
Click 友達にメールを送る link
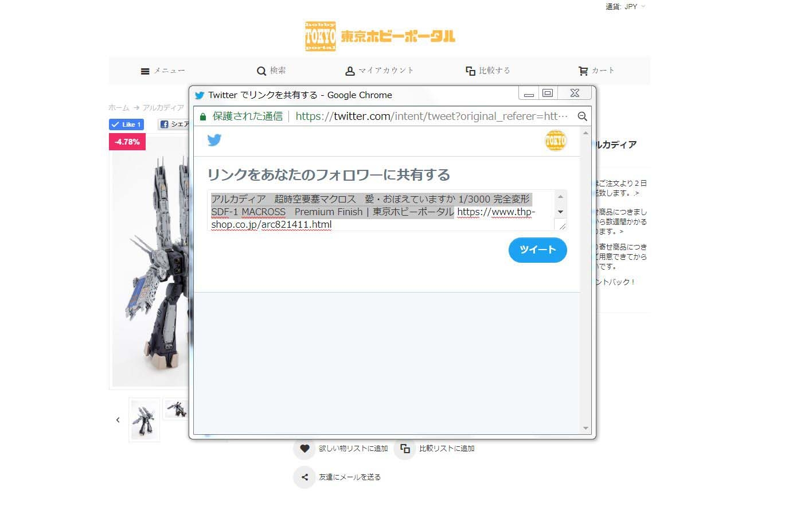tap(350, 477)
